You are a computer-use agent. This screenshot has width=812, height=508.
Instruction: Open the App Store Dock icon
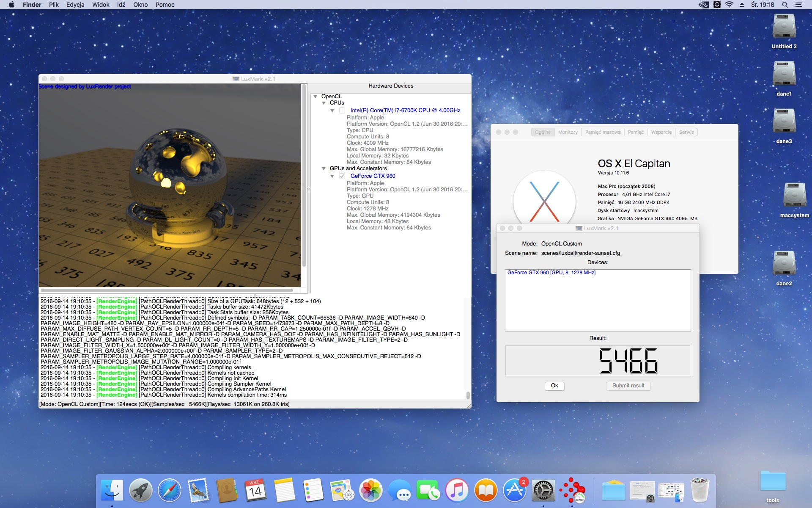tap(514, 490)
